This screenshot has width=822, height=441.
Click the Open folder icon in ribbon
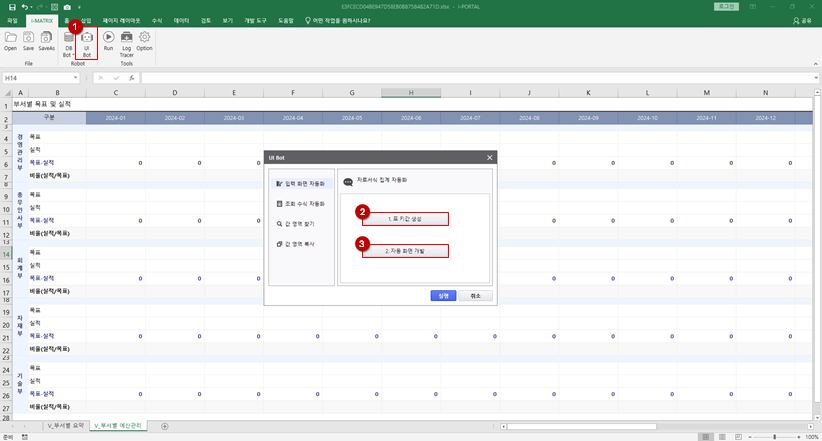click(10, 41)
